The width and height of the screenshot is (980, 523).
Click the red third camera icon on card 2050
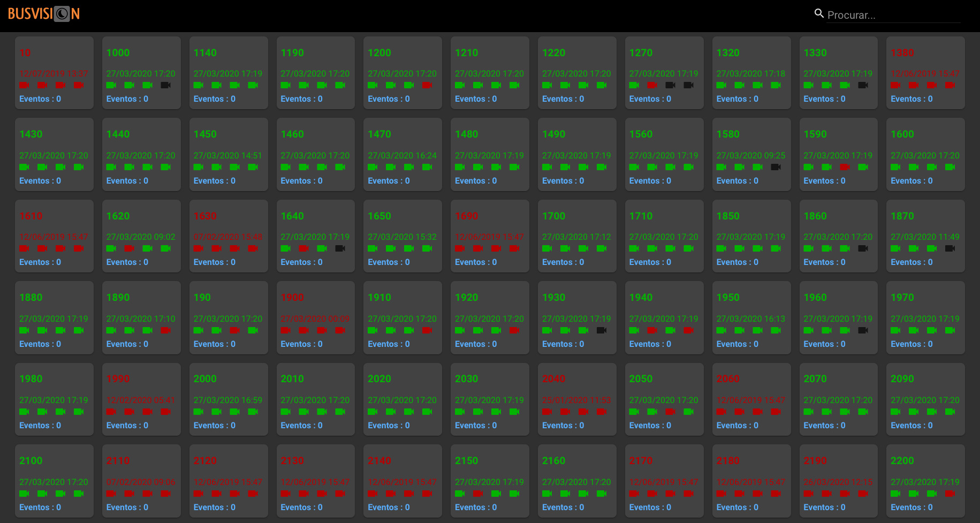coord(671,412)
